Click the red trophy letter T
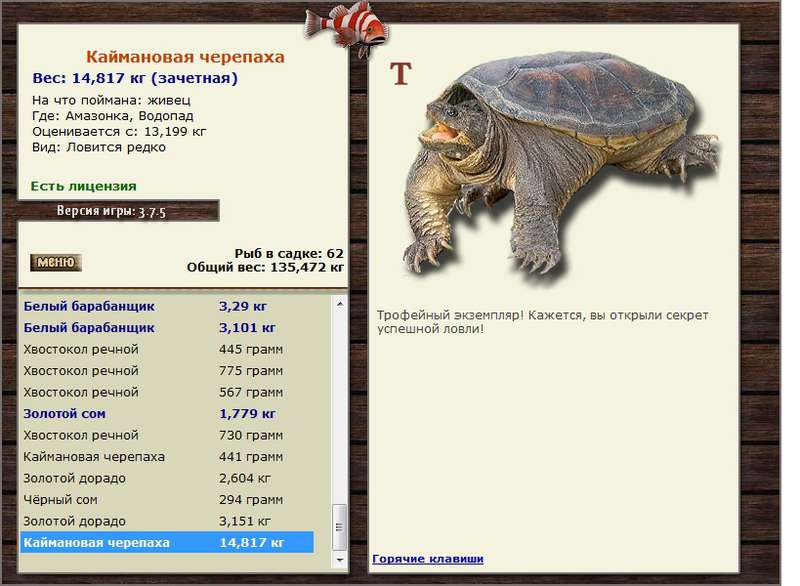The width and height of the screenshot is (800, 586). pyautogui.click(x=401, y=74)
